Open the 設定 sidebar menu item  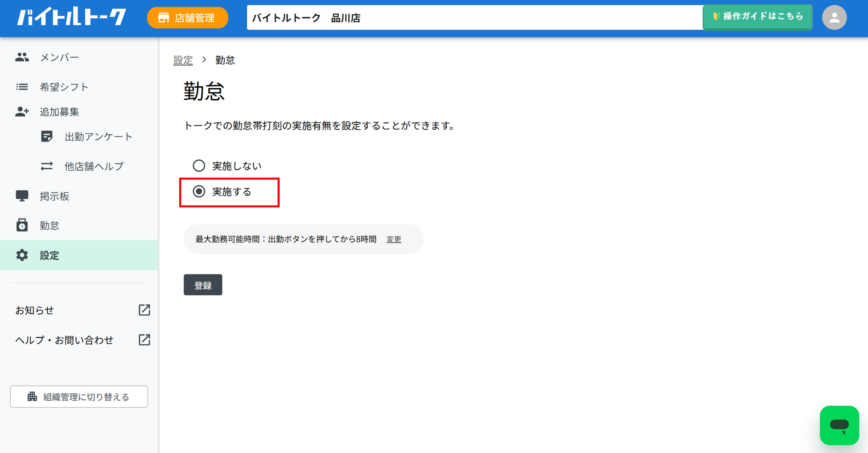click(x=79, y=255)
